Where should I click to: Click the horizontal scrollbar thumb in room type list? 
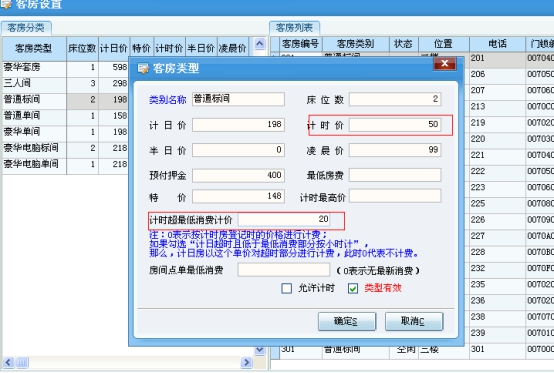click(x=22, y=362)
